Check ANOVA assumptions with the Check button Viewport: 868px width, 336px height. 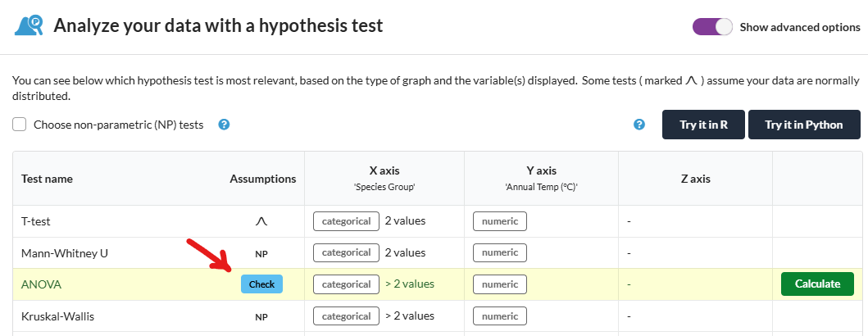point(261,284)
